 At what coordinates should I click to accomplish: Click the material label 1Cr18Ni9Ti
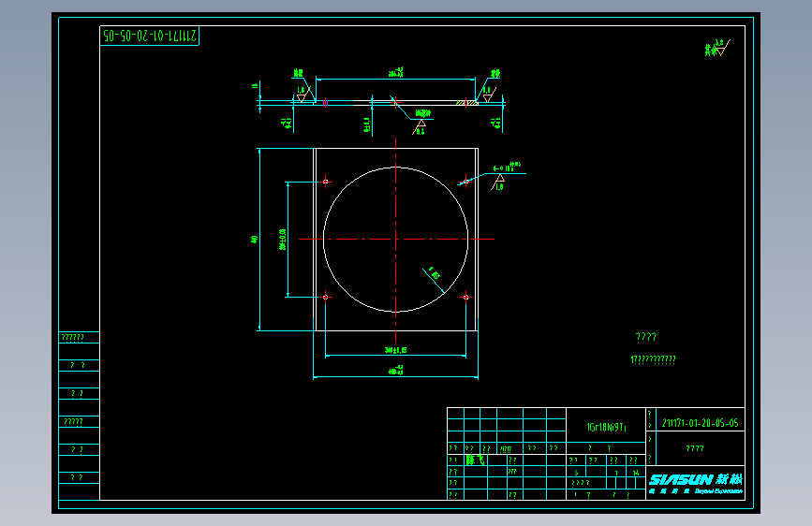(606, 427)
